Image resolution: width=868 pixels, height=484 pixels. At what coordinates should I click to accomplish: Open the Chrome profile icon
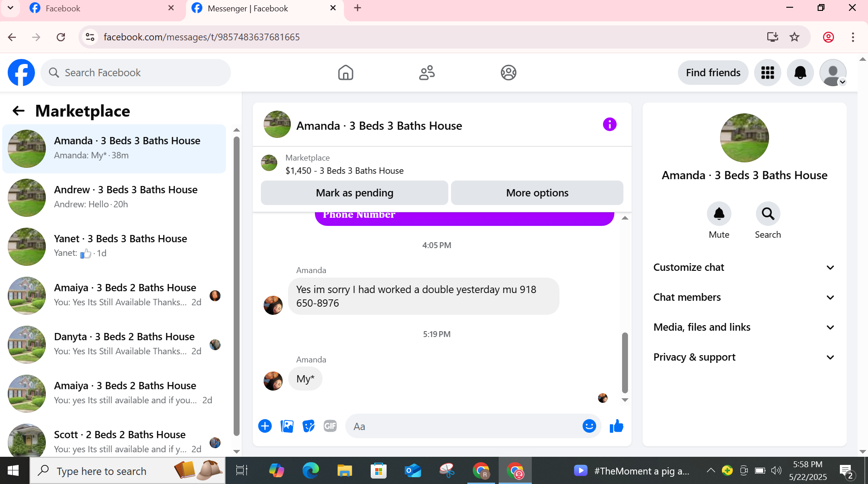click(x=829, y=37)
